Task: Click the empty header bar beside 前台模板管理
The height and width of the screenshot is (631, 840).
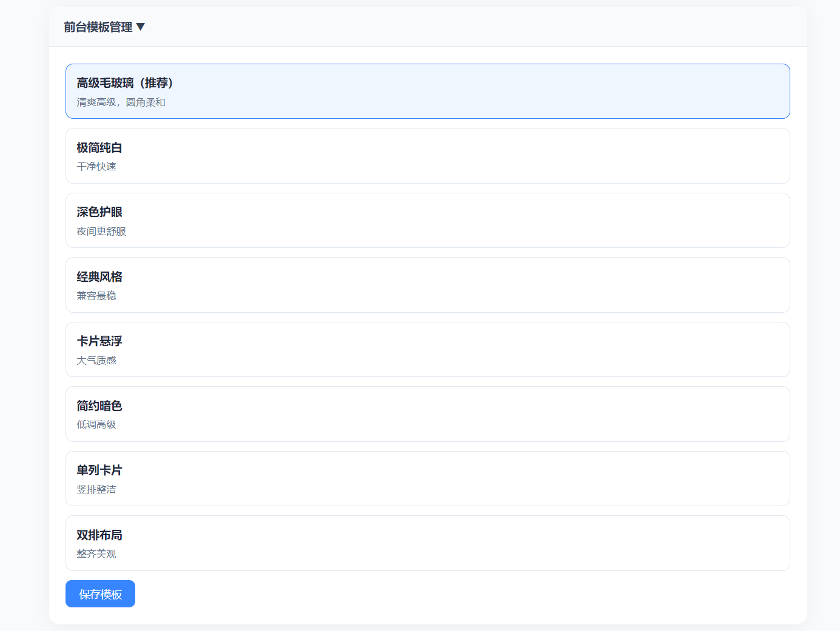Action: point(473,27)
